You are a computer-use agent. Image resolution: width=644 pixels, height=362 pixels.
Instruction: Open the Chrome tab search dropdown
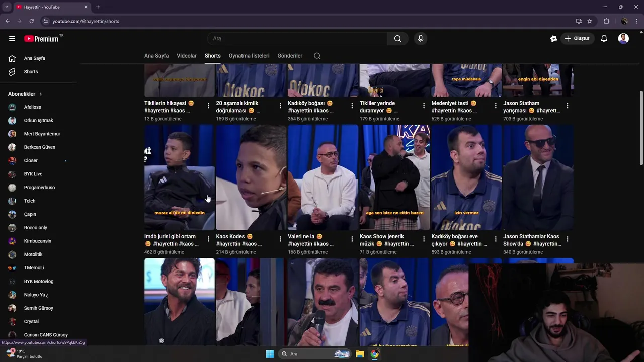pos(7,7)
